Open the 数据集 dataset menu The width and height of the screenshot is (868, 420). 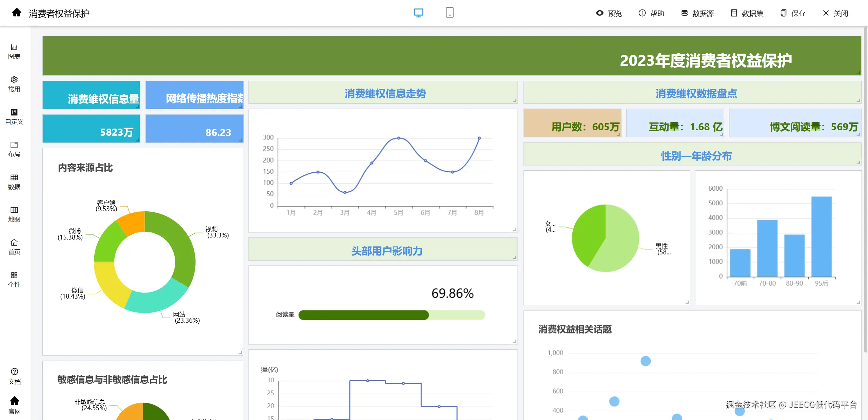(x=747, y=13)
